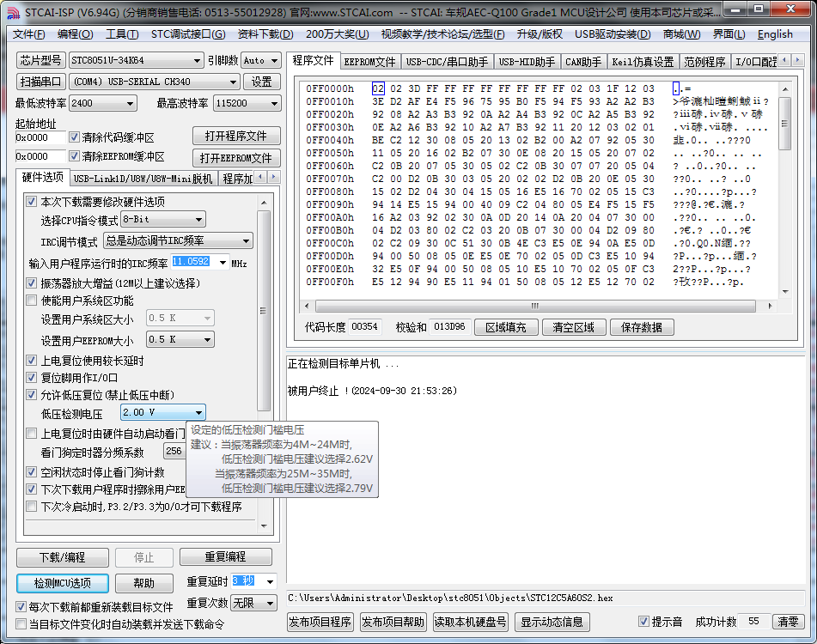Toggle 清除代码缓冲区 checkbox
The height and width of the screenshot is (644, 817).
tap(74, 137)
